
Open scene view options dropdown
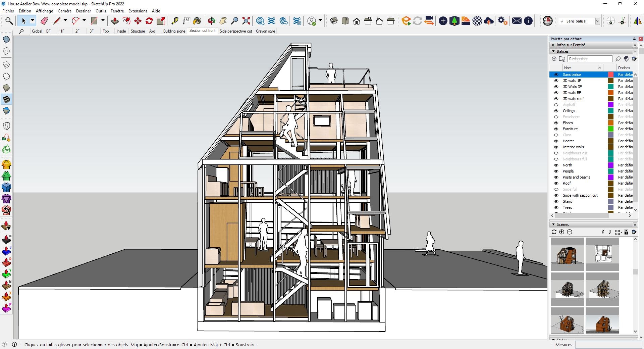(619, 232)
